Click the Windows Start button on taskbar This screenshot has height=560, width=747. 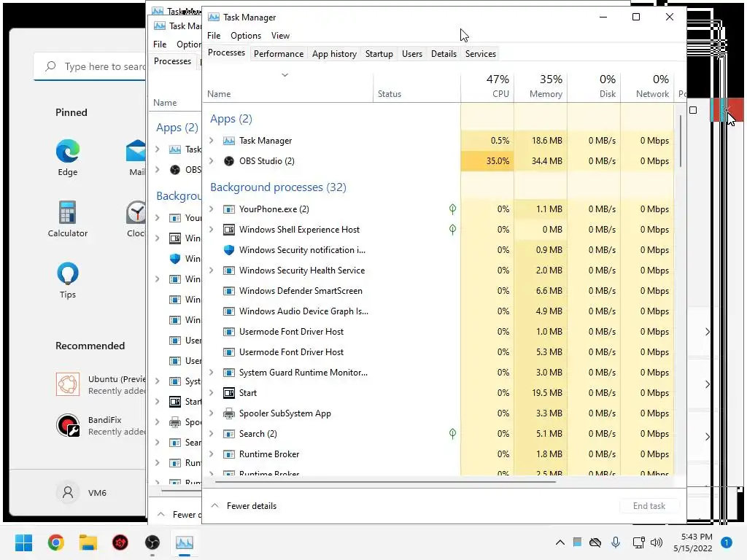coord(23,542)
